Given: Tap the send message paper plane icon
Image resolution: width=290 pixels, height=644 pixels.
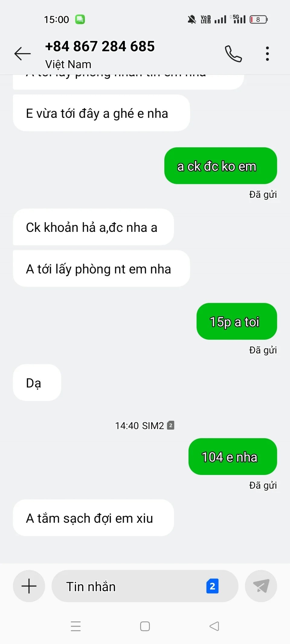Looking at the screenshot, I should point(261,586).
